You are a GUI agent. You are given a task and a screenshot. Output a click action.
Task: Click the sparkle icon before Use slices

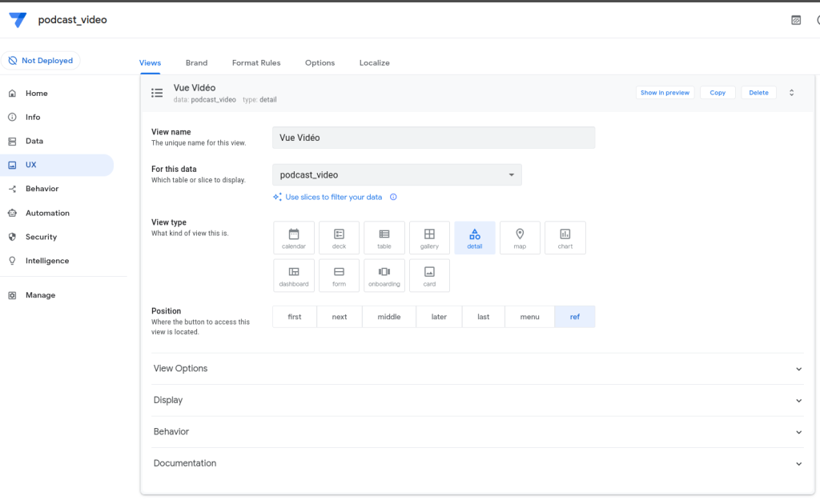click(277, 197)
